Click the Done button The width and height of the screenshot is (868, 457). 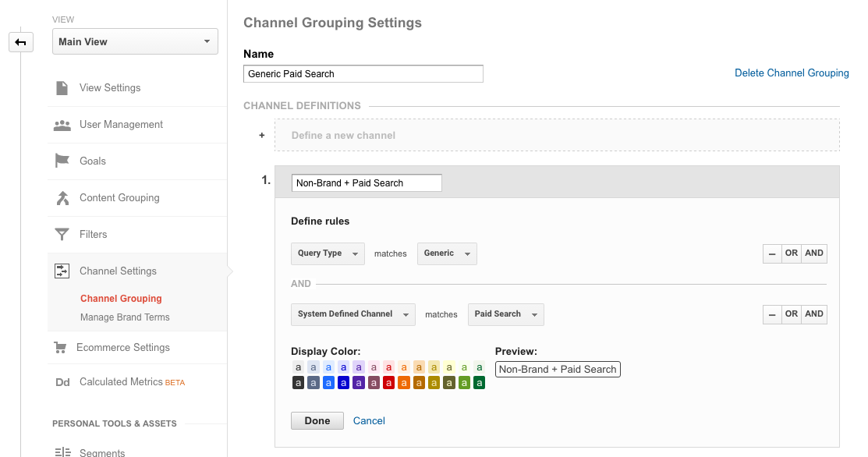tap(317, 421)
